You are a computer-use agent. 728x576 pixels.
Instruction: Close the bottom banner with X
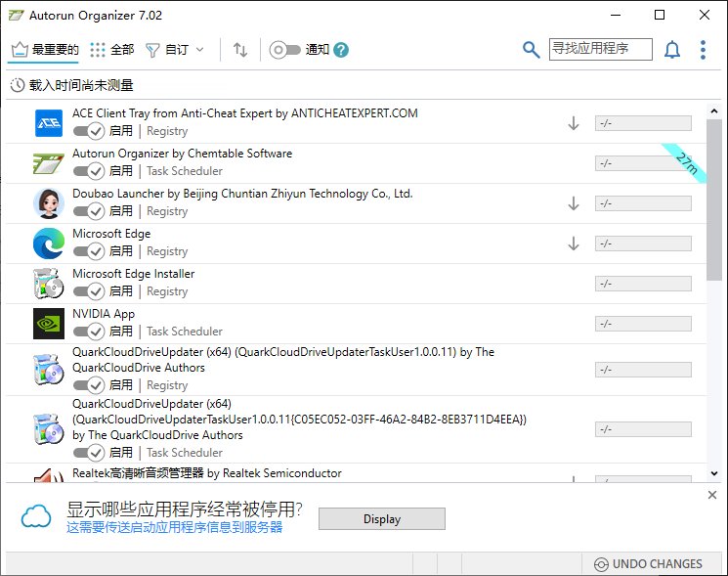pyautogui.click(x=712, y=495)
